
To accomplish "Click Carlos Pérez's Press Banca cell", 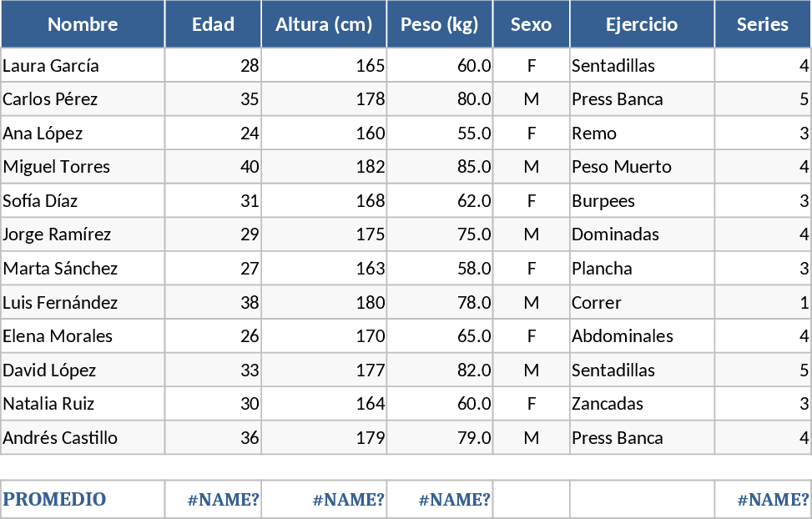I will [x=642, y=99].
